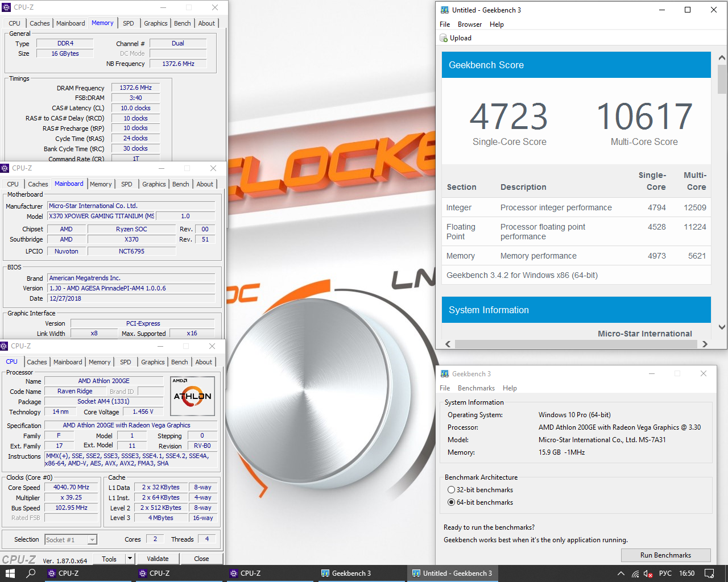
Task: Open Benchmarks menu in Geekbench 3 window
Action: coord(476,388)
